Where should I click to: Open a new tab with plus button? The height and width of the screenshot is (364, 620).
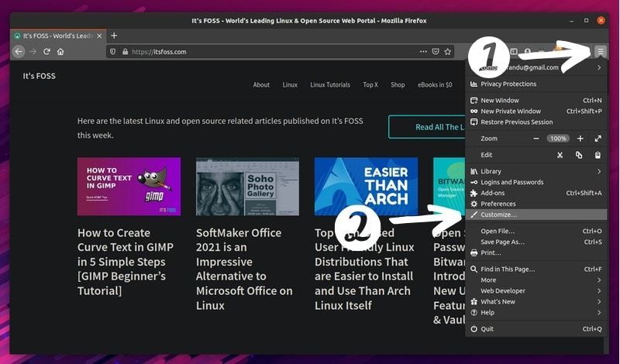pyautogui.click(x=114, y=36)
